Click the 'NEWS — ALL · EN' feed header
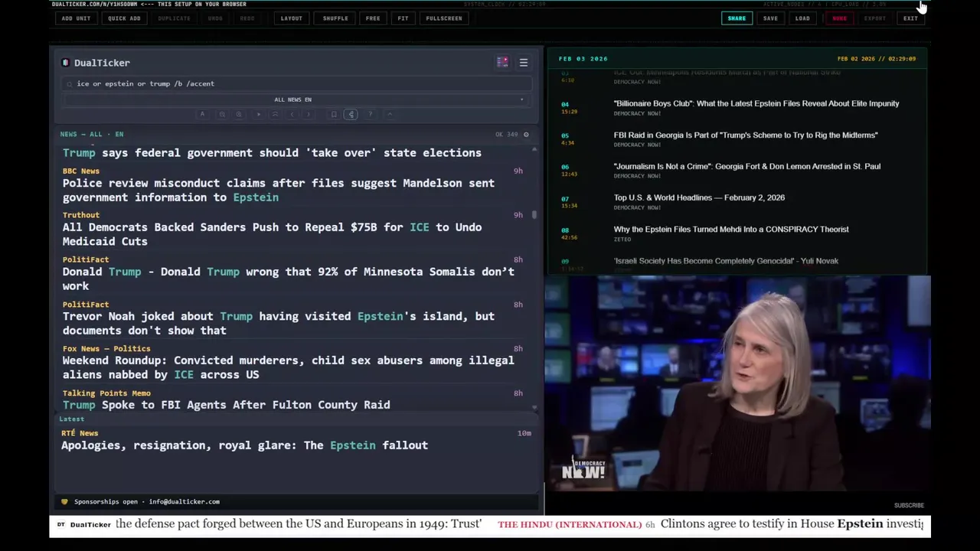980x551 pixels. point(92,135)
